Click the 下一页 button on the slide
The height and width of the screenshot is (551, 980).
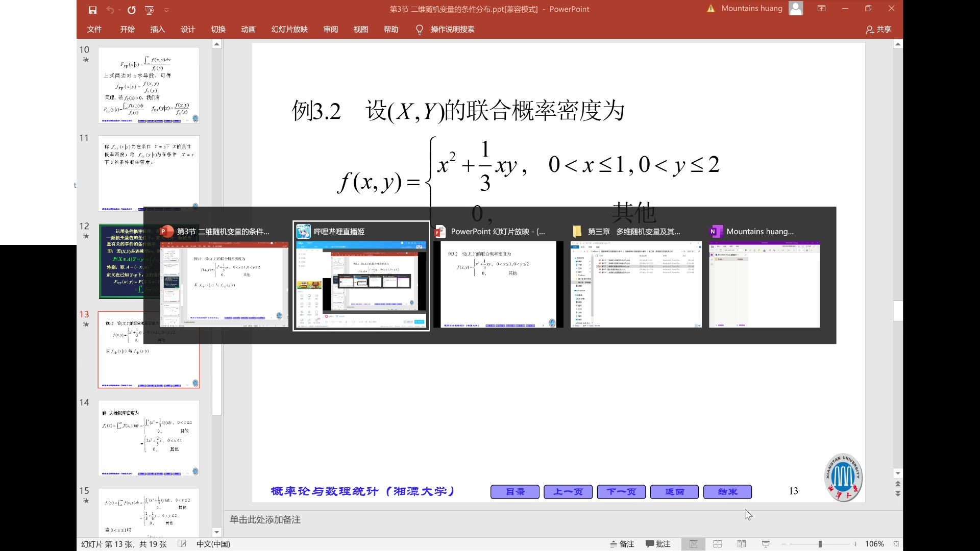coord(621,491)
